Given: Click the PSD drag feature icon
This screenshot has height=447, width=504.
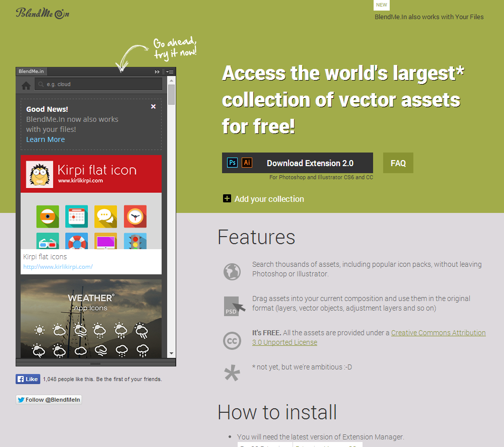Looking at the screenshot, I should (234, 306).
